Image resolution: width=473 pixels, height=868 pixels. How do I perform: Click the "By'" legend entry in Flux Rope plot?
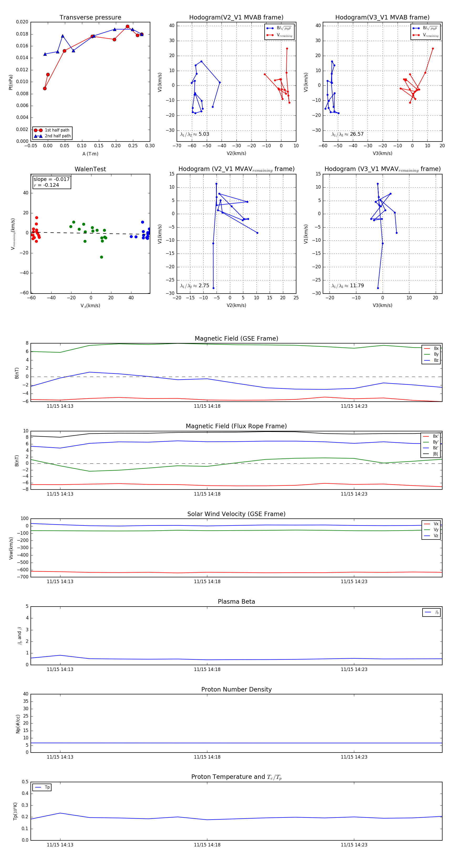(431, 442)
